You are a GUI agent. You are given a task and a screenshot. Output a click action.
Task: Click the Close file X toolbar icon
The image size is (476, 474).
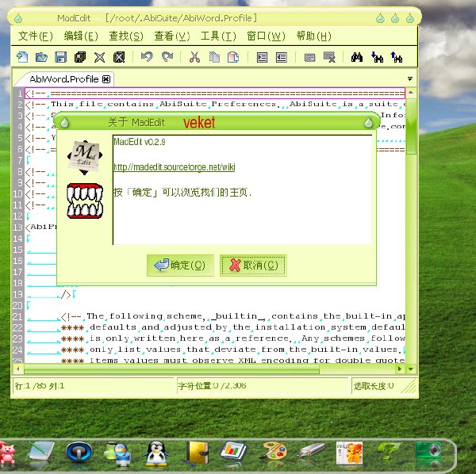coord(99,57)
